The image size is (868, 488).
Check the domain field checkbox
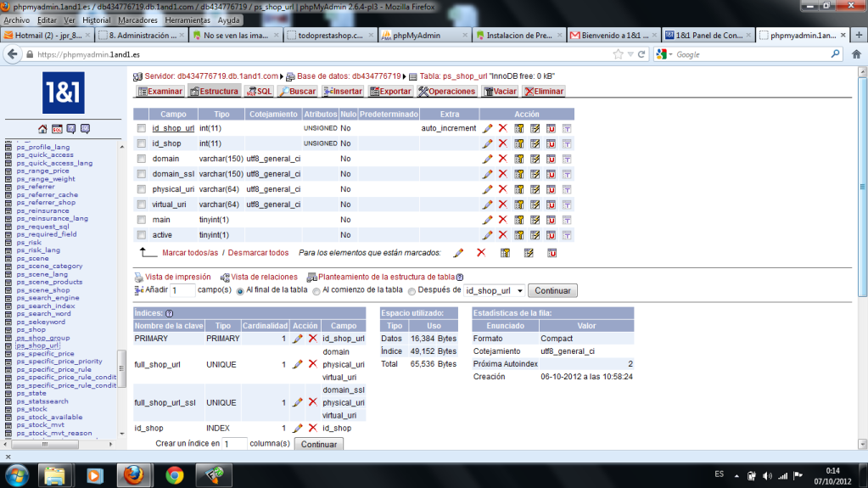coord(142,159)
